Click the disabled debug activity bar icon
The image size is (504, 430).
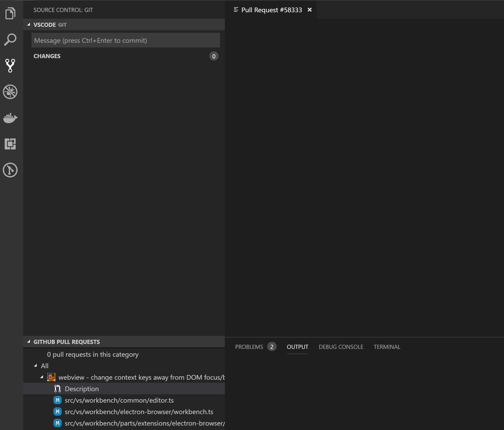(10, 92)
